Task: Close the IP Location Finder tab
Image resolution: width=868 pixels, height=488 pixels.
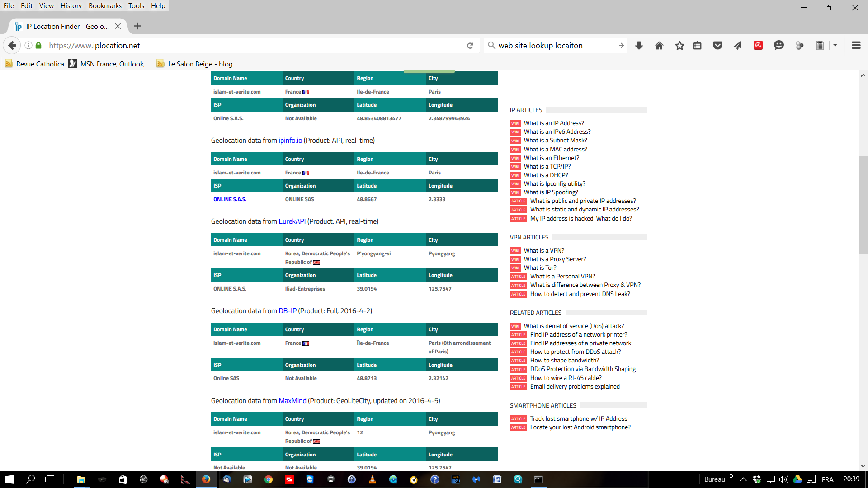Action: point(118,26)
